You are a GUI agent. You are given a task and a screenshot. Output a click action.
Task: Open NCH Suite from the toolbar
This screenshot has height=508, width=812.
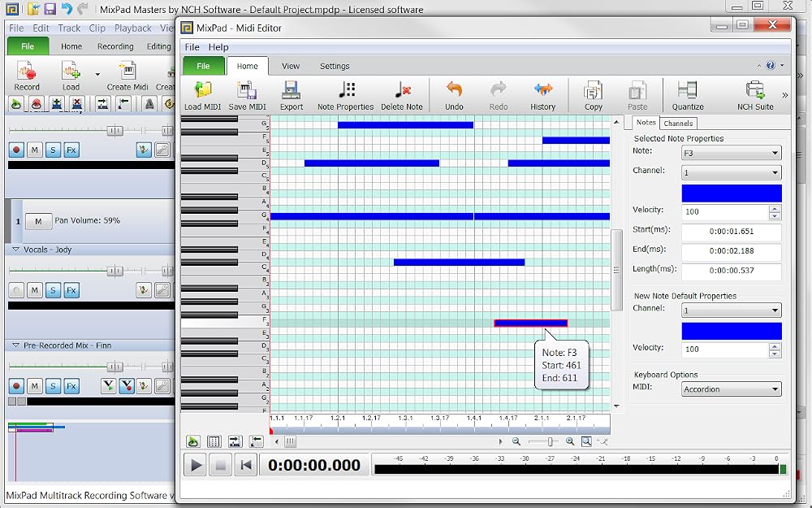tap(755, 96)
